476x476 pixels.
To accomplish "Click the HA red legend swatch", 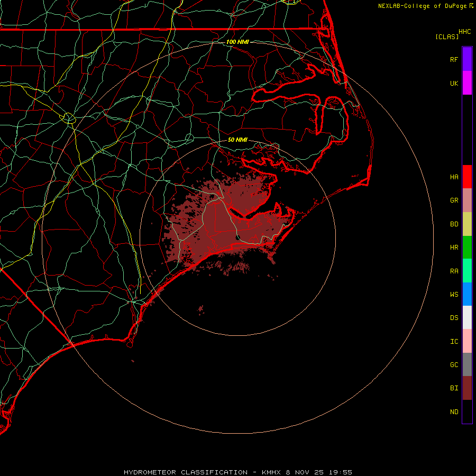I will (x=467, y=177).
